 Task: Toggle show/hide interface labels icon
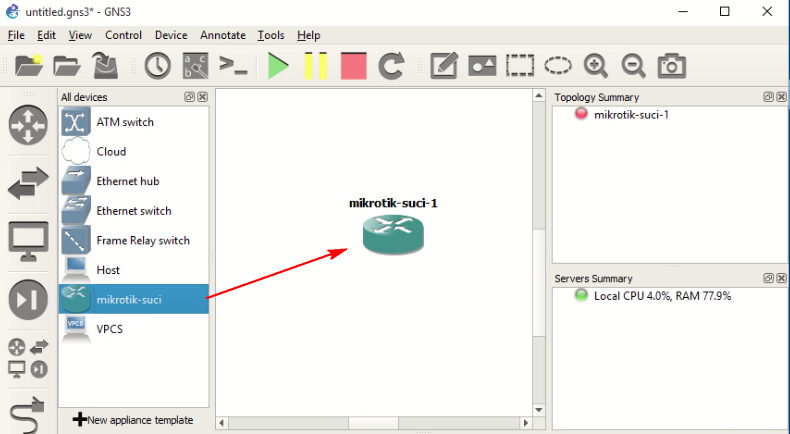coord(195,66)
